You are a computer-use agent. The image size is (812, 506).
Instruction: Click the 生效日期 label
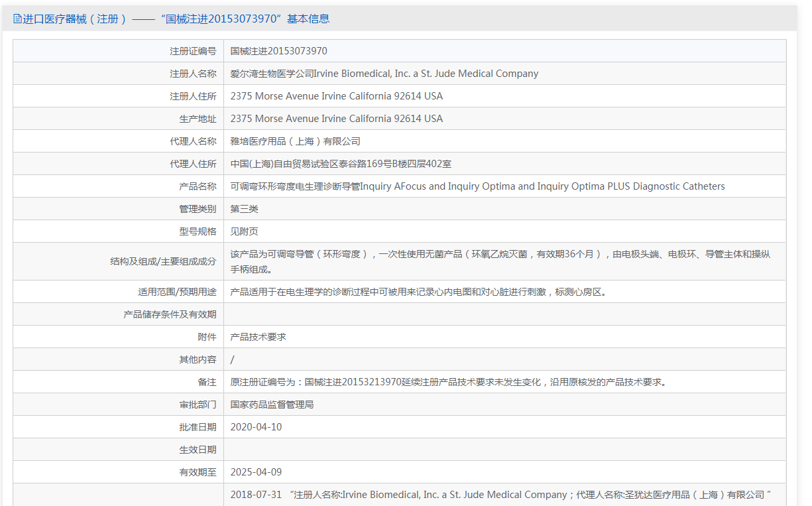(198, 450)
